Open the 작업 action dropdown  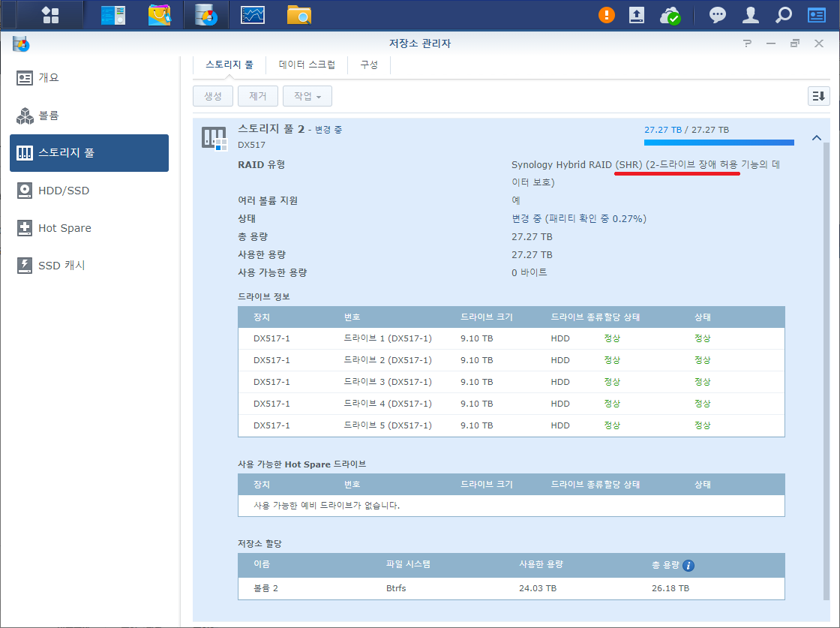(x=307, y=96)
